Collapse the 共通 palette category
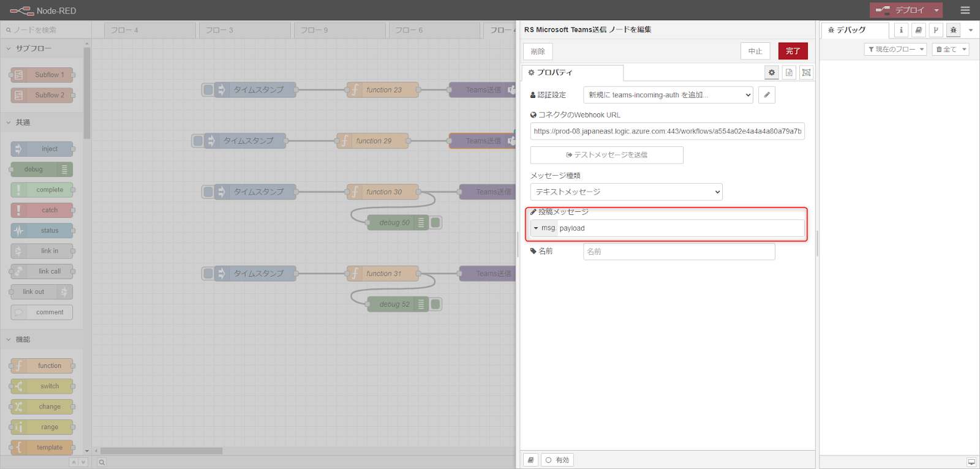 tap(23, 122)
